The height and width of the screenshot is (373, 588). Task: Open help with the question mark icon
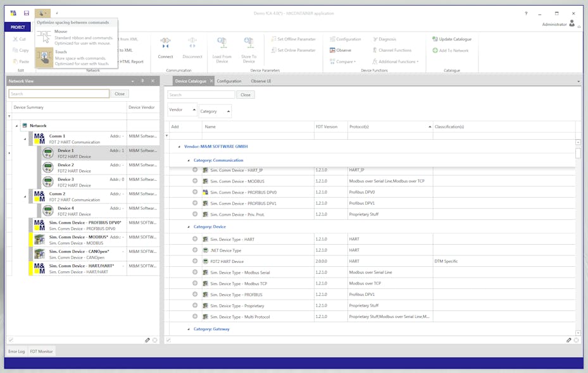[x=526, y=13]
